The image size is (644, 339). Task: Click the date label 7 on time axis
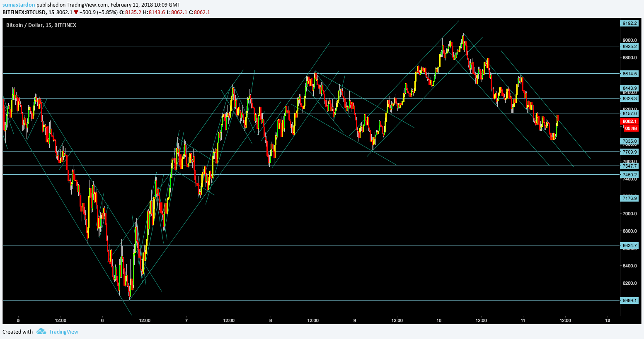coord(186,320)
